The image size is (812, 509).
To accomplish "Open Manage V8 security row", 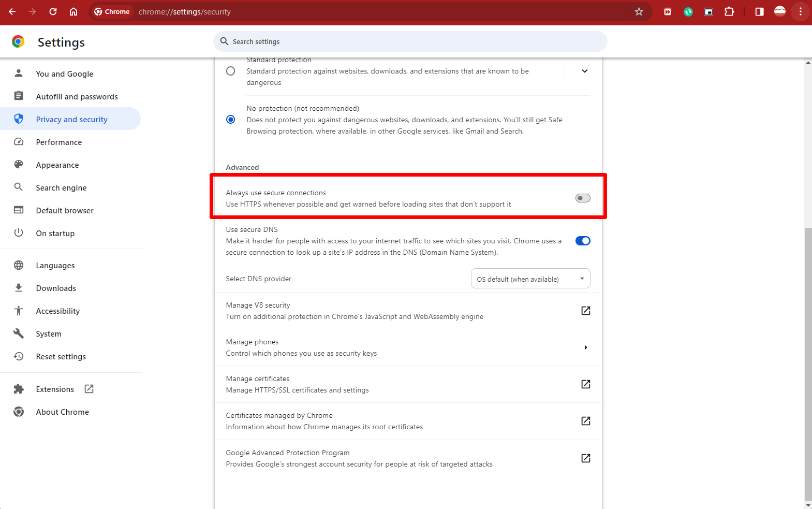I will (x=408, y=311).
